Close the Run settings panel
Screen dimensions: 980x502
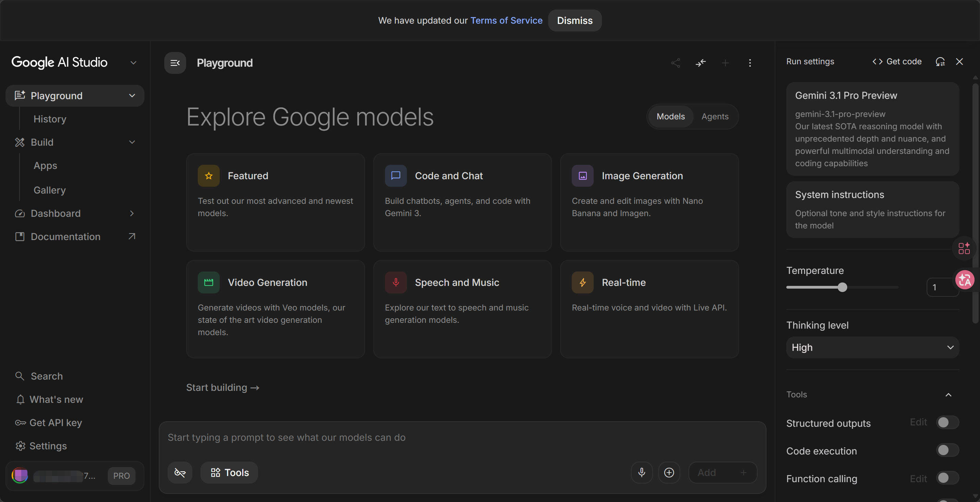[x=959, y=62]
